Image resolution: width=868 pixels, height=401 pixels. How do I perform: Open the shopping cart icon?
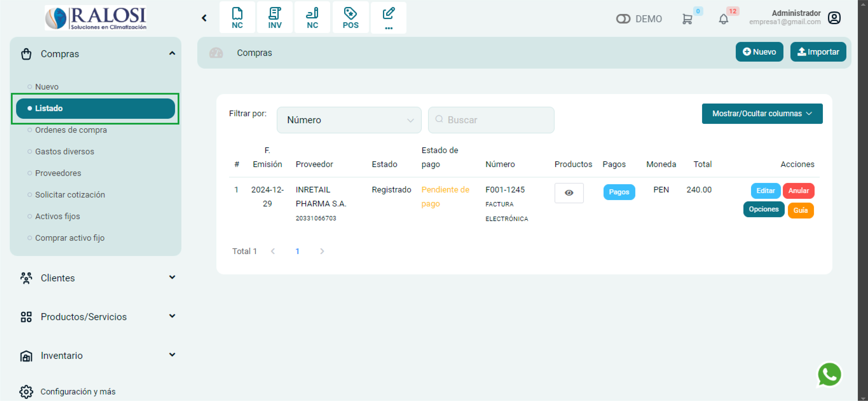(687, 19)
